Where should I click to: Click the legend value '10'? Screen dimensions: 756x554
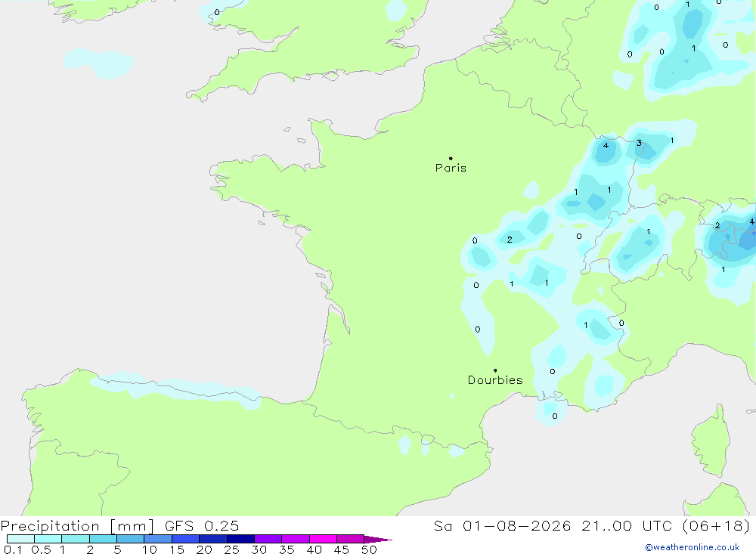150,549
